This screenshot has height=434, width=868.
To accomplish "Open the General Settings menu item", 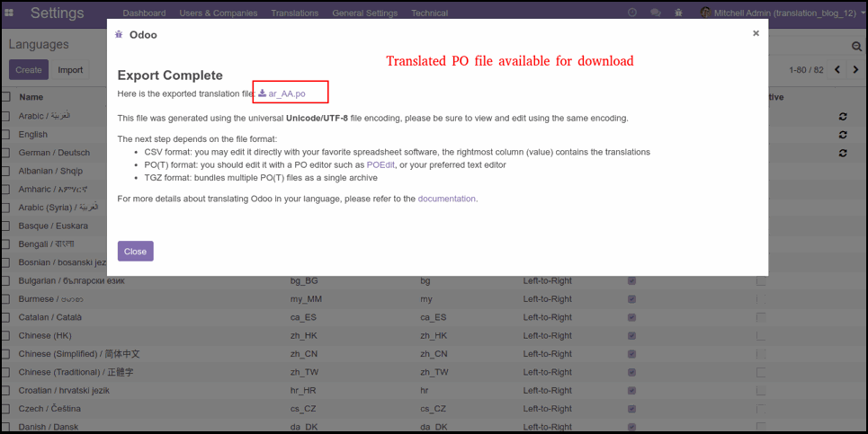I will tap(365, 13).
